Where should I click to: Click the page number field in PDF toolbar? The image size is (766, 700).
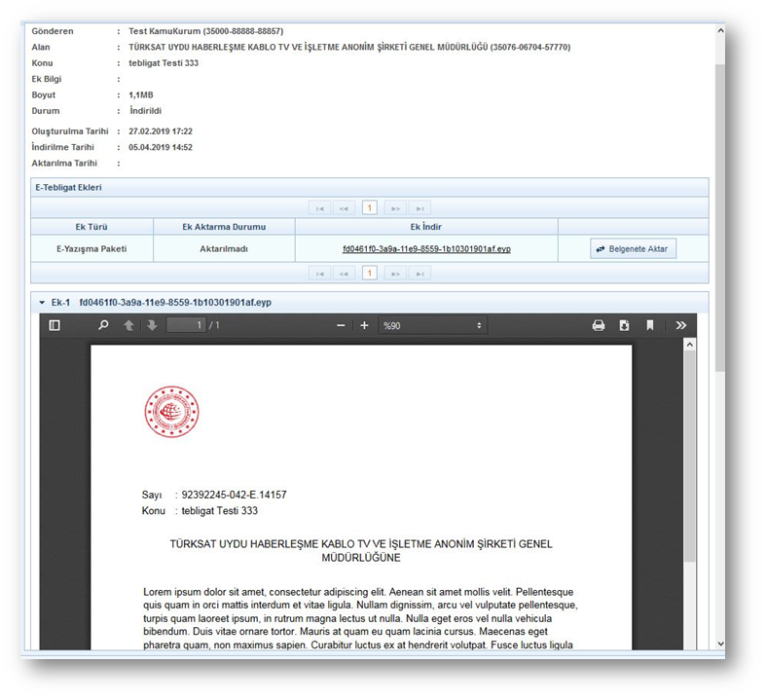coord(185,325)
